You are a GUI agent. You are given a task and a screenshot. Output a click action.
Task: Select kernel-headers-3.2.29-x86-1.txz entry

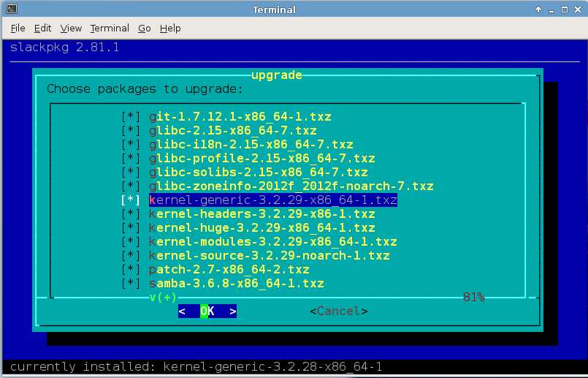262,213
